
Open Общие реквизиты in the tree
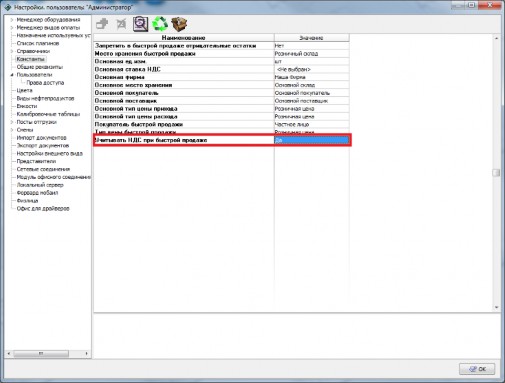coord(40,67)
